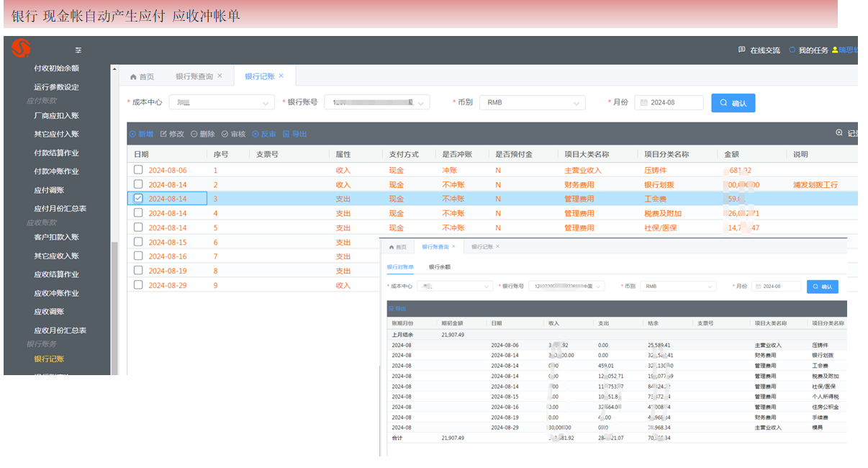This screenshot has height=468, width=868.
Task: Open the 币别 RMB dropdown in 银行记账
Action: tap(533, 103)
